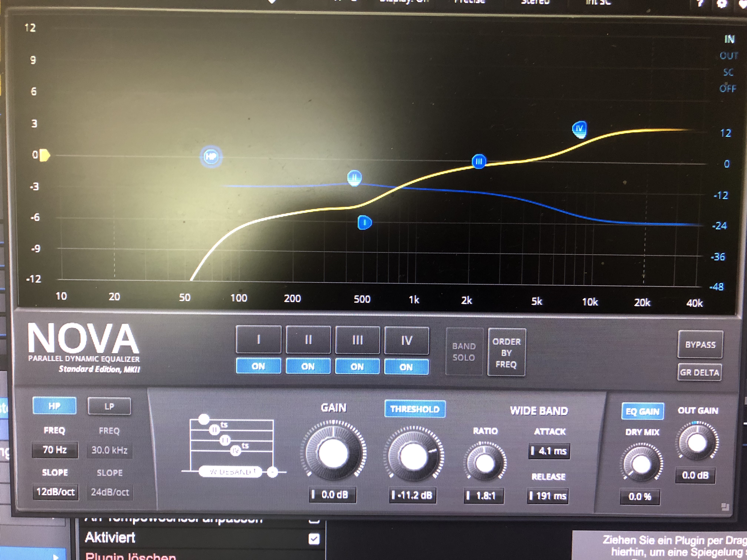This screenshot has height=560, width=747.
Task: Select the band III tab button
Action: pos(357,340)
